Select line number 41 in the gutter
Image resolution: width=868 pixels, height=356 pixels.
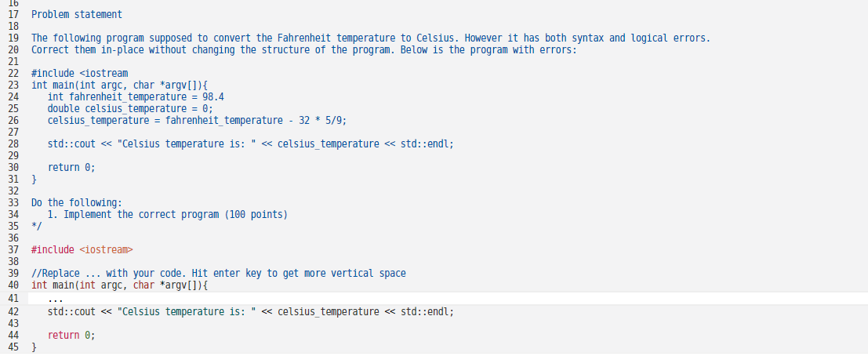(x=13, y=299)
